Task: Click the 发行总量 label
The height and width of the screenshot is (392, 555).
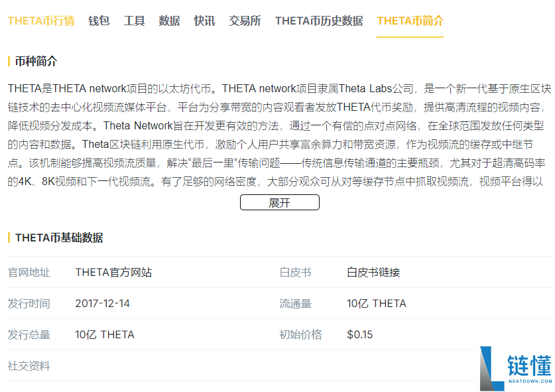Action: (x=29, y=335)
